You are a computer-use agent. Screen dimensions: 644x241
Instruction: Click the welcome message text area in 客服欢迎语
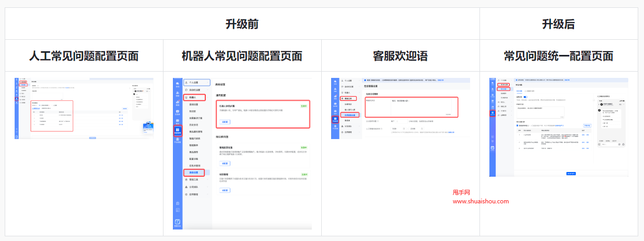pyautogui.click(x=411, y=107)
